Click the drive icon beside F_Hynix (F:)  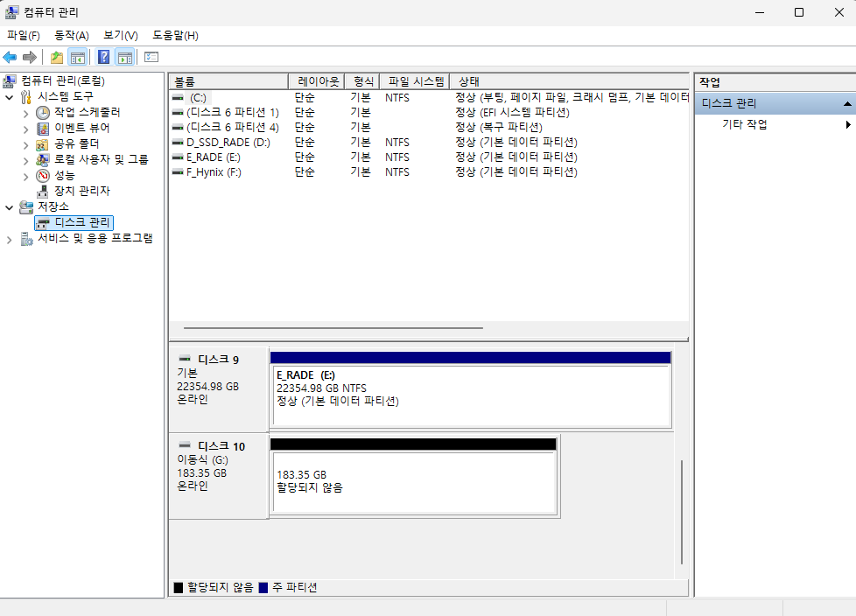coord(178,171)
